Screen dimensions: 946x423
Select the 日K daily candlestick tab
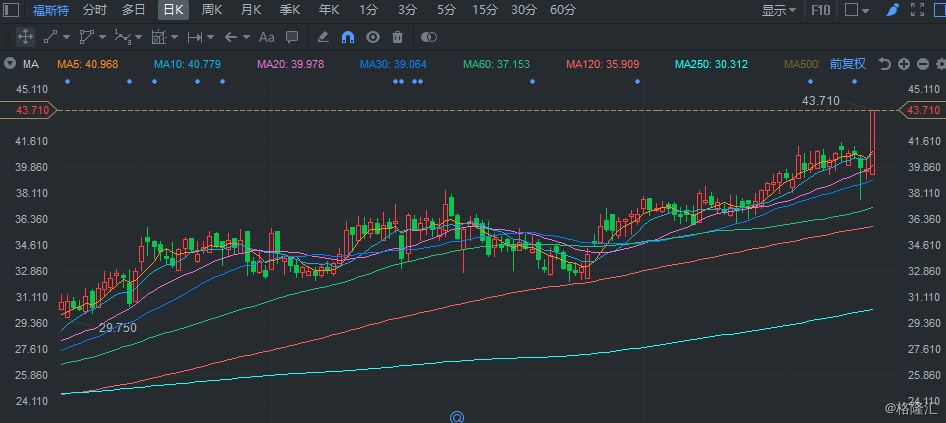[x=173, y=10]
